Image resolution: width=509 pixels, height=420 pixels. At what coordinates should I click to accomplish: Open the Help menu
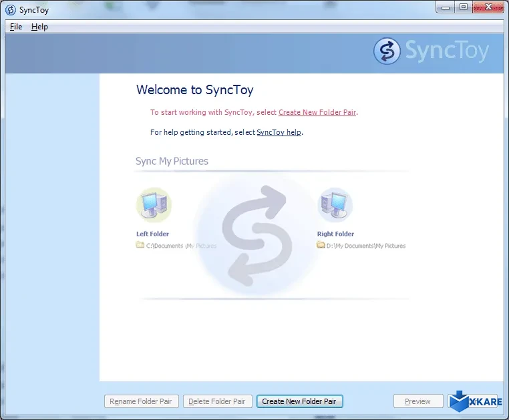pyautogui.click(x=39, y=27)
